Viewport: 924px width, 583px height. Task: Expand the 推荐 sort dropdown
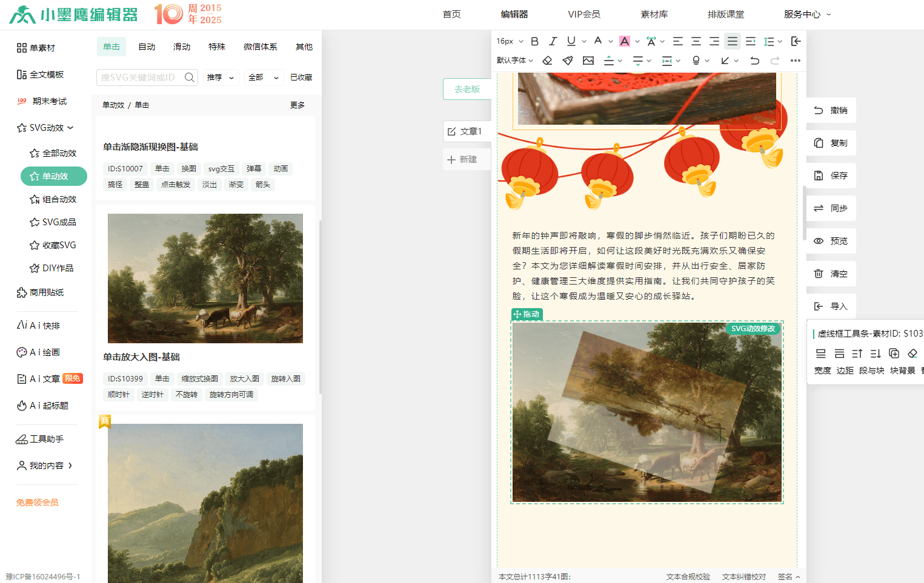pos(221,77)
